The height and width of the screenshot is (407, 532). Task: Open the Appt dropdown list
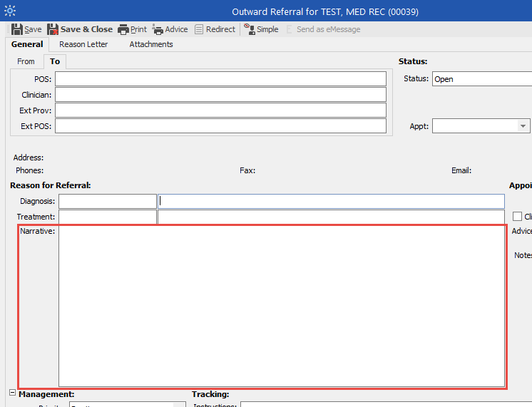pyautogui.click(x=523, y=126)
